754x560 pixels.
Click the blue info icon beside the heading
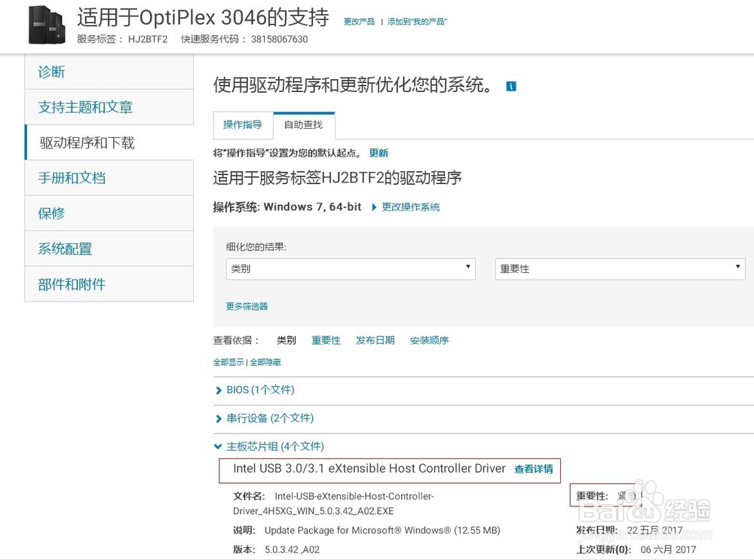click(510, 86)
